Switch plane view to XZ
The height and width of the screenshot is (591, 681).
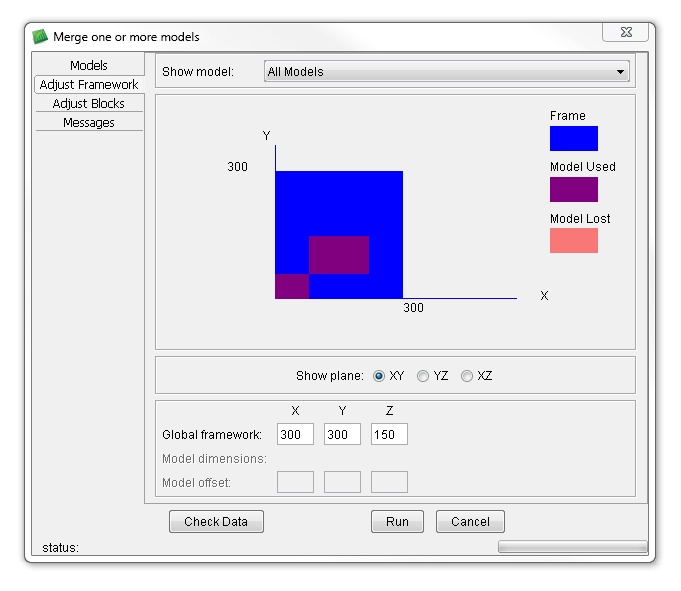pyautogui.click(x=467, y=376)
